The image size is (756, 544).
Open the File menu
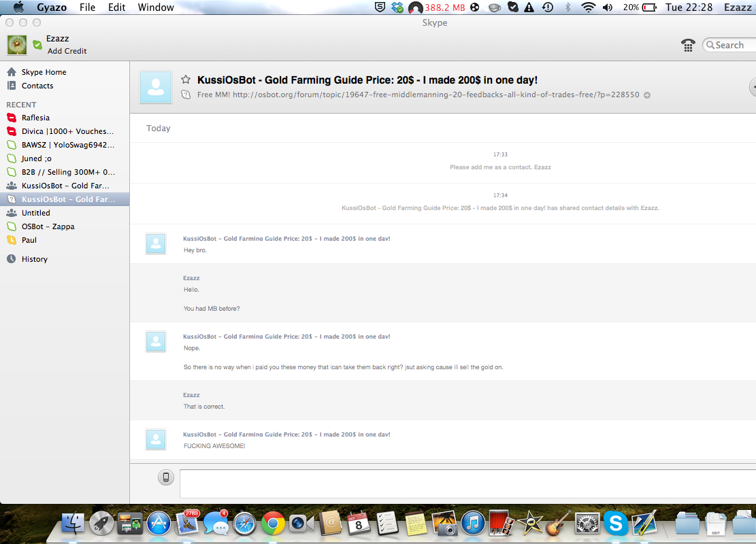click(x=87, y=7)
